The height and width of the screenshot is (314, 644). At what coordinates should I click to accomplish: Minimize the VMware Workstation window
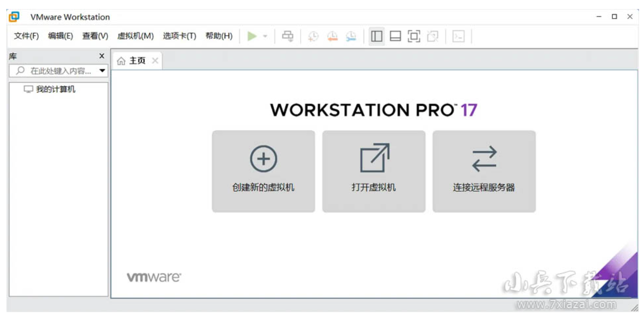tap(599, 17)
